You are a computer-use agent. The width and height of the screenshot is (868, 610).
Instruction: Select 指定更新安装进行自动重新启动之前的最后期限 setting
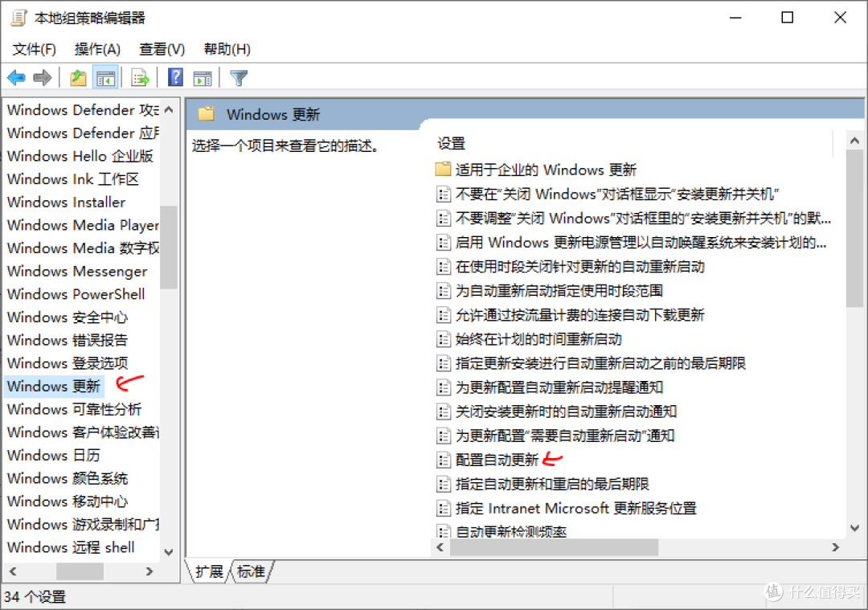point(600,363)
